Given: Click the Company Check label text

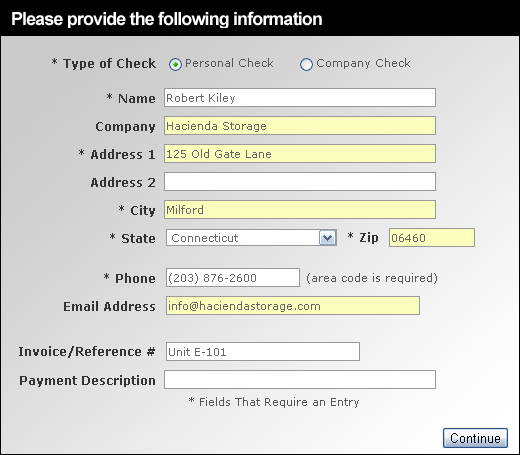Looking at the screenshot, I should (x=363, y=63).
